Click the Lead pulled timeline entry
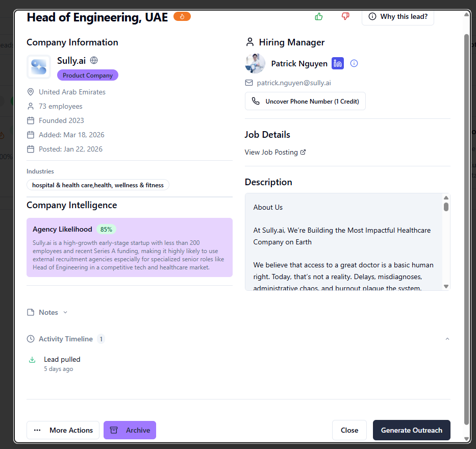 click(x=62, y=359)
